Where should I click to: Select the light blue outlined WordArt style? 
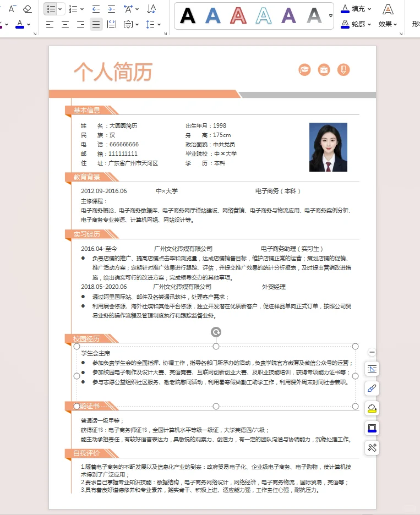click(264, 15)
